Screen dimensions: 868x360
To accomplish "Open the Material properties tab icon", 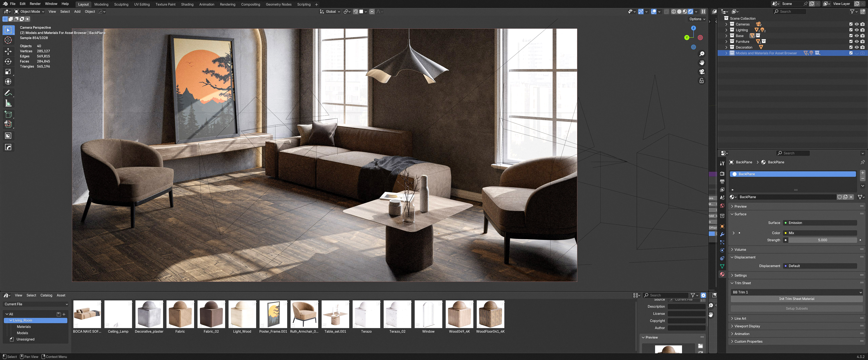I will tap(722, 274).
